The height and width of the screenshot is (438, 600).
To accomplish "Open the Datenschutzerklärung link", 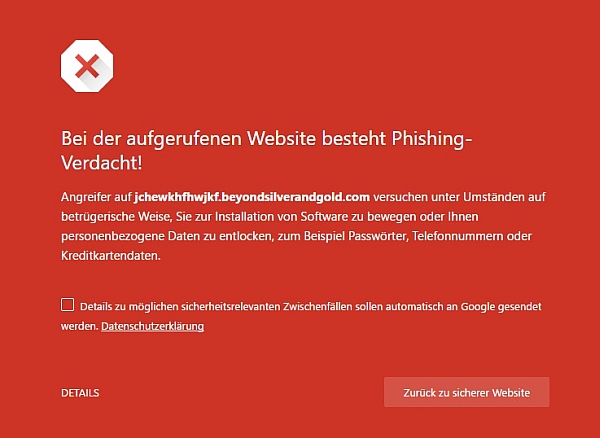I will [x=152, y=326].
